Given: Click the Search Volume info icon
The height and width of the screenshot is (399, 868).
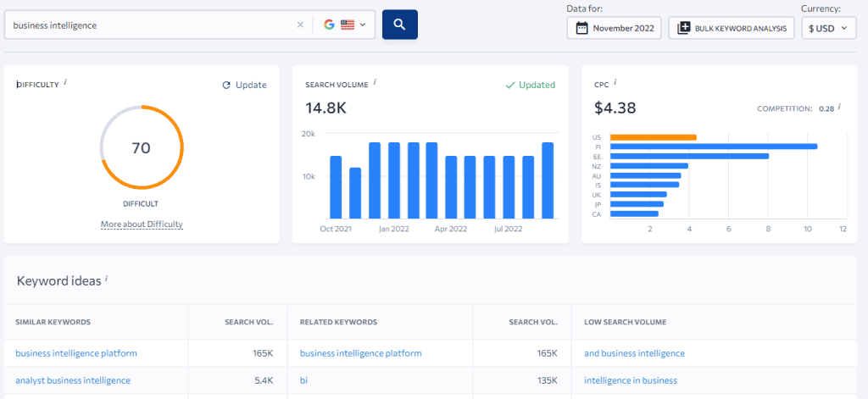Looking at the screenshot, I should pos(375,82).
